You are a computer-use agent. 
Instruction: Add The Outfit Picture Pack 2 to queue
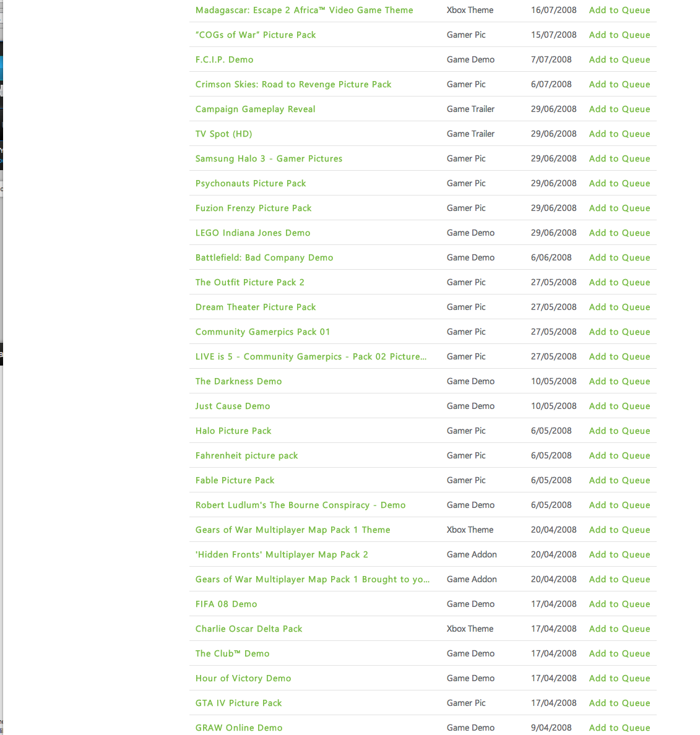point(620,282)
